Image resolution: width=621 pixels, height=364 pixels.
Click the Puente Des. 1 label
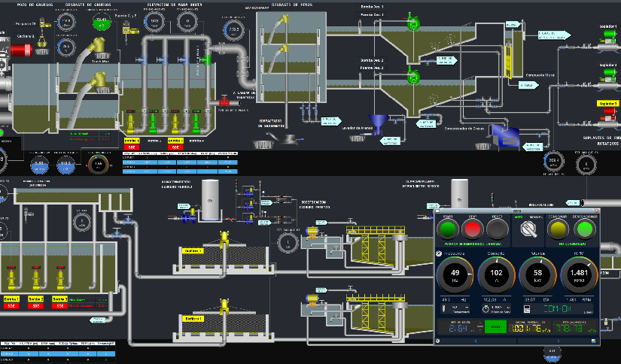pos(372,14)
